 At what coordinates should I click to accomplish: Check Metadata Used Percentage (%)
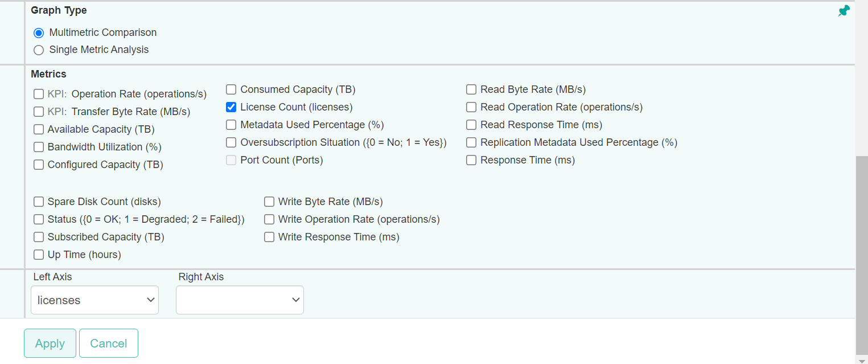click(231, 125)
